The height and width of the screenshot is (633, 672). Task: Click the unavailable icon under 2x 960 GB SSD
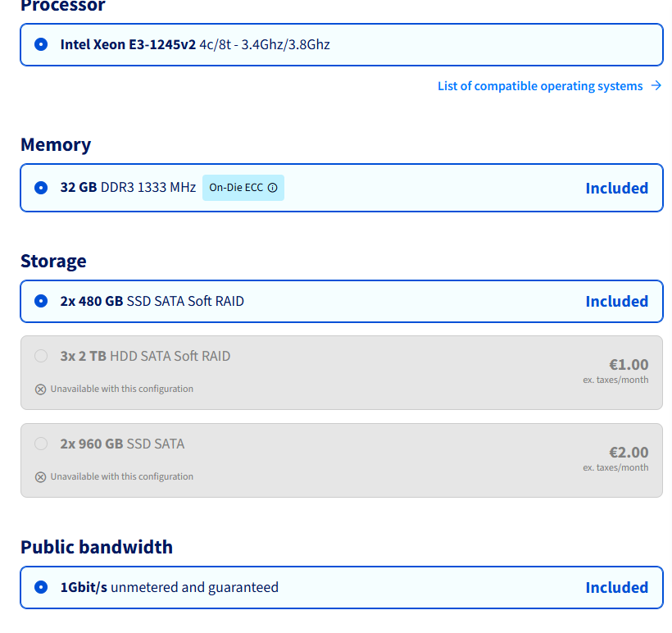[x=40, y=476]
